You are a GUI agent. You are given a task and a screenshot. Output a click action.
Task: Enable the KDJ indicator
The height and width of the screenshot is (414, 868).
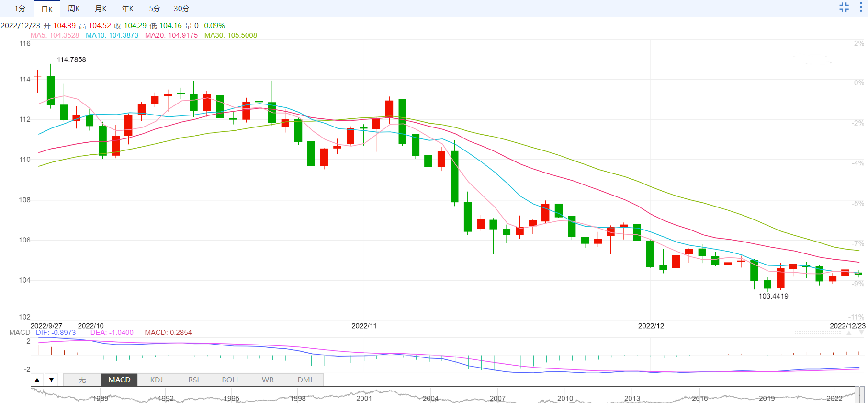157,380
